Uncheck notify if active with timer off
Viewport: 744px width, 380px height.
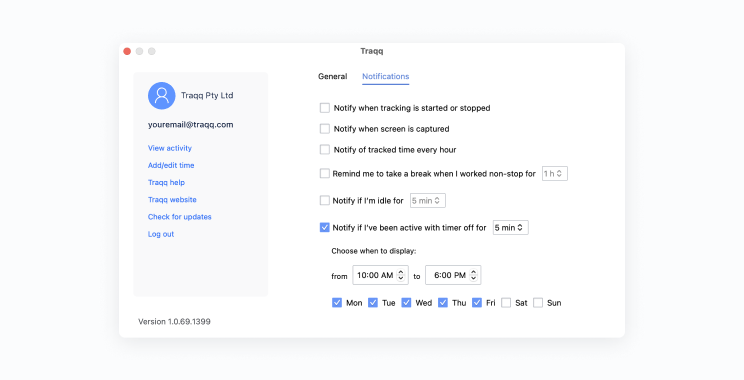point(325,228)
